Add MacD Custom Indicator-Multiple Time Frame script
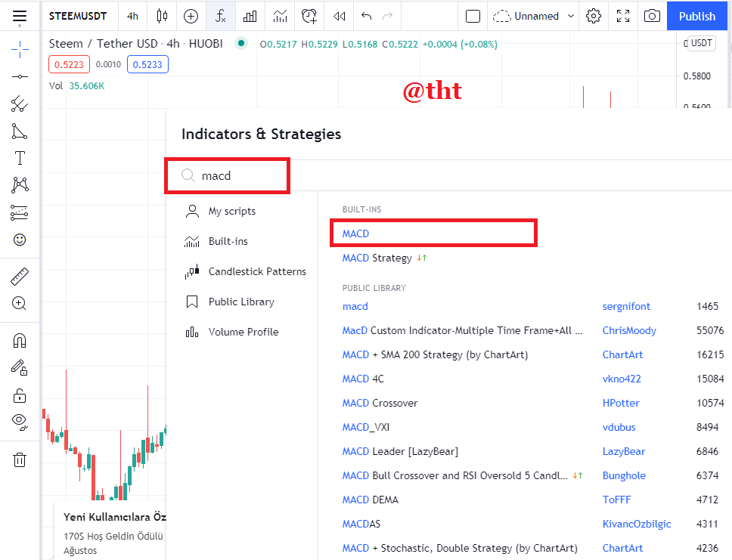This screenshot has height=560, width=732. click(x=462, y=331)
